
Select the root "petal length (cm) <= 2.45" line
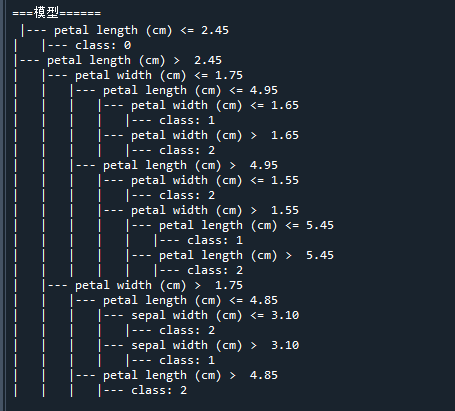point(141,30)
